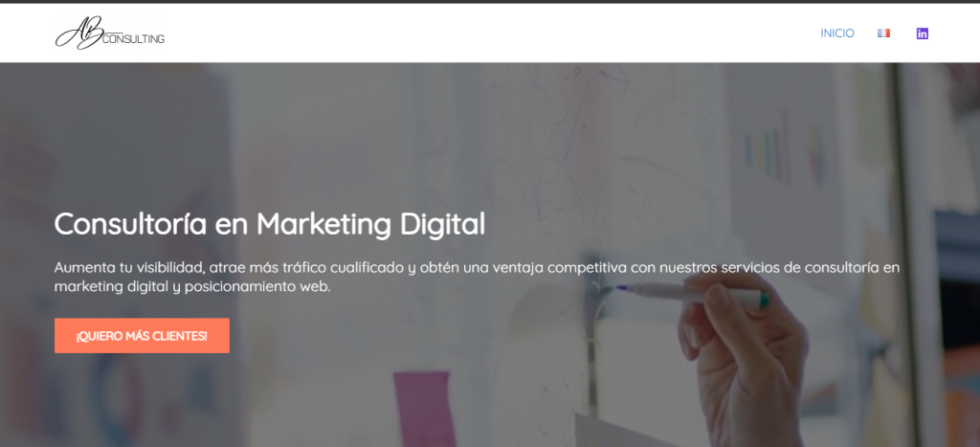This screenshot has height=447, width=980.
Task: Click the paragraph starting with Aumenta tu visibilidad
Action: pyautogui.click(x=477, y=277)
